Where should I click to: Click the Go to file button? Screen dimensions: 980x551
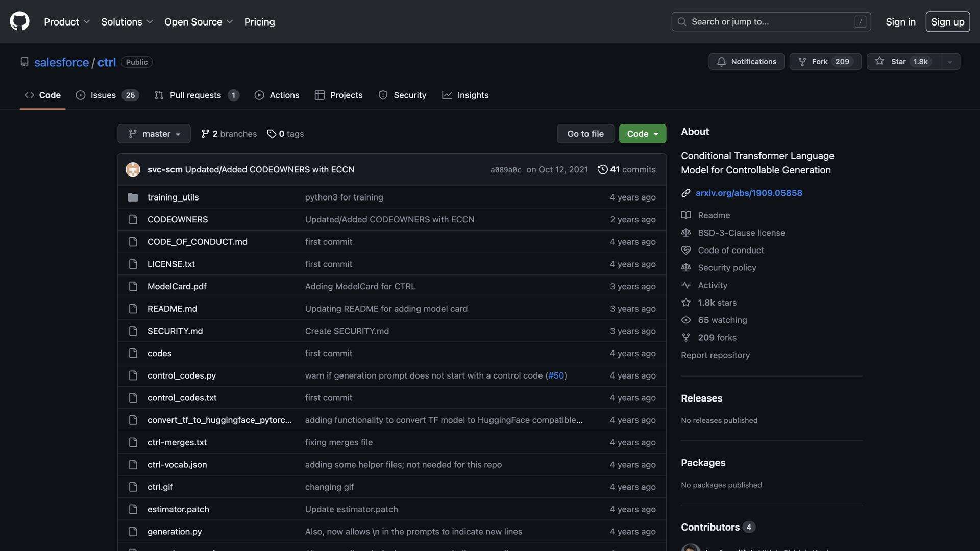coord(585,134)
